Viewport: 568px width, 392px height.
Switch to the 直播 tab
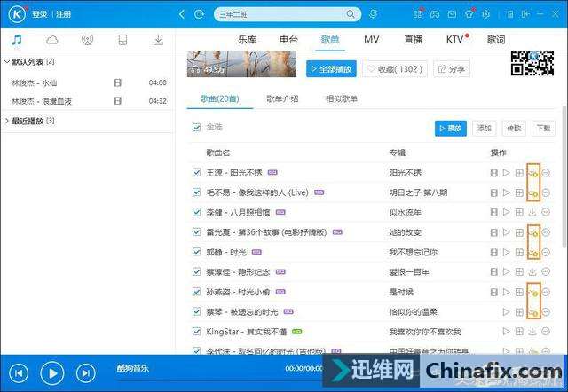pyautogui.click(x=414, y=39)
